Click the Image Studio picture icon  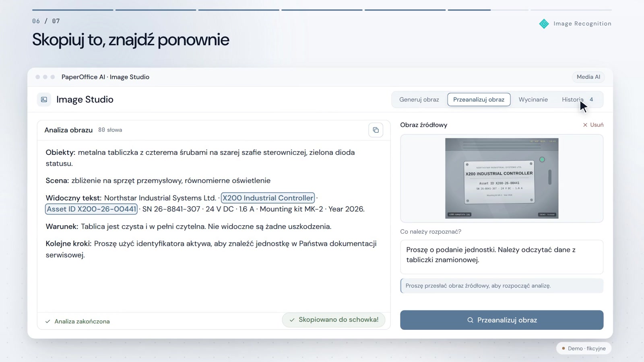coord(44,99)
